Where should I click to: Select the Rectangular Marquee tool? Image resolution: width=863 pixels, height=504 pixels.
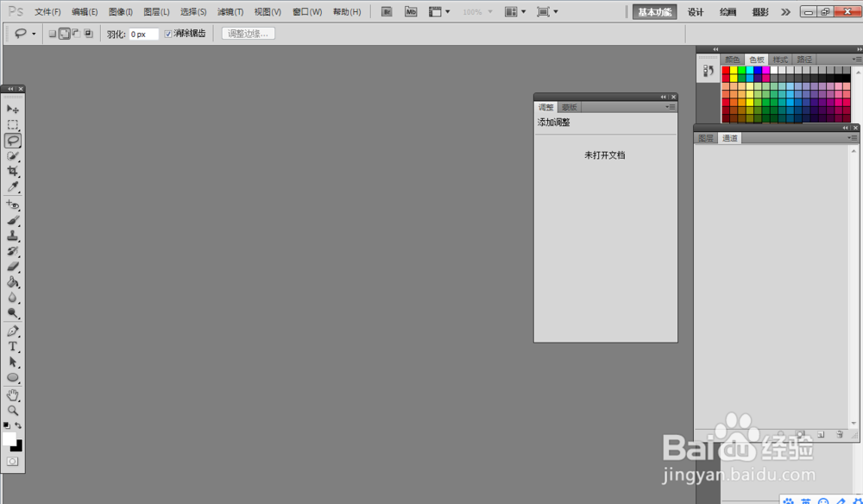(x=13, y=125)
